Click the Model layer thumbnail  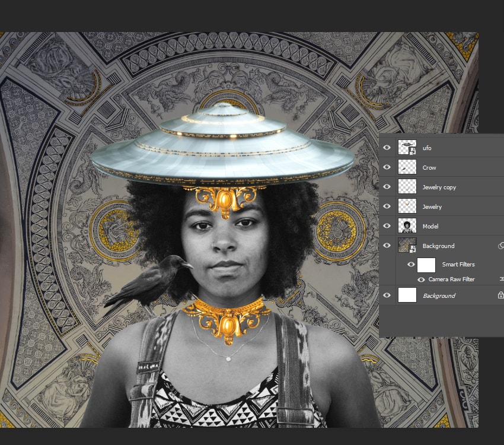[407, 226]
